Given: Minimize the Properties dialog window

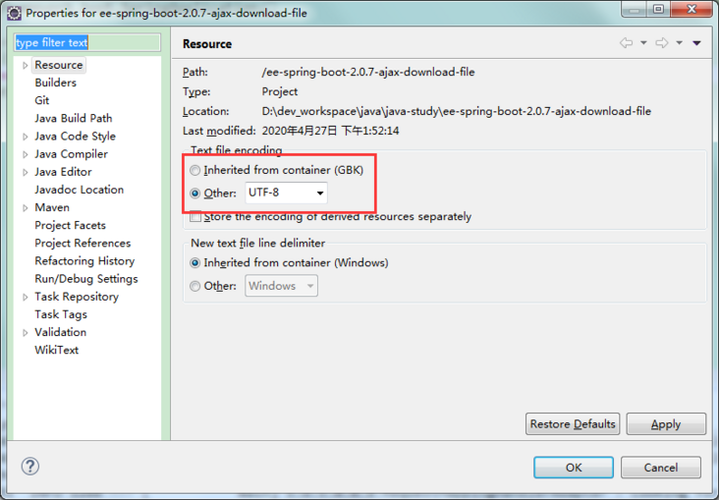Looking at the screenshot, I should point(635,9).
